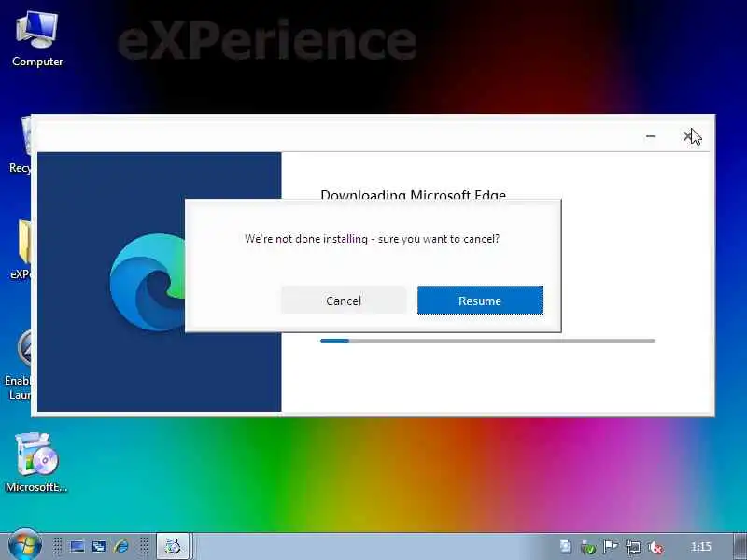The width and height of the screenshot is (747, 560).
Task: Select the MicrosoftE... installer desktop icon
Action: click(36, 462)
